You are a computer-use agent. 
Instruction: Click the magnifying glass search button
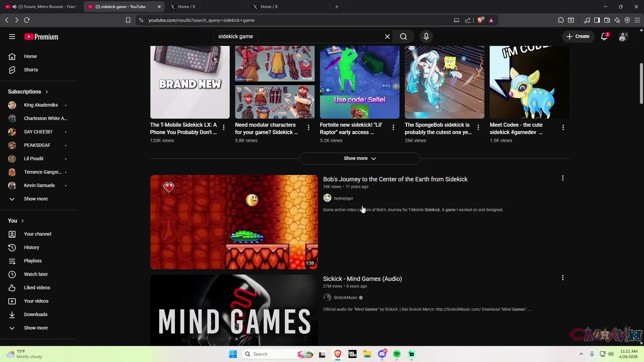pos(404,36)
